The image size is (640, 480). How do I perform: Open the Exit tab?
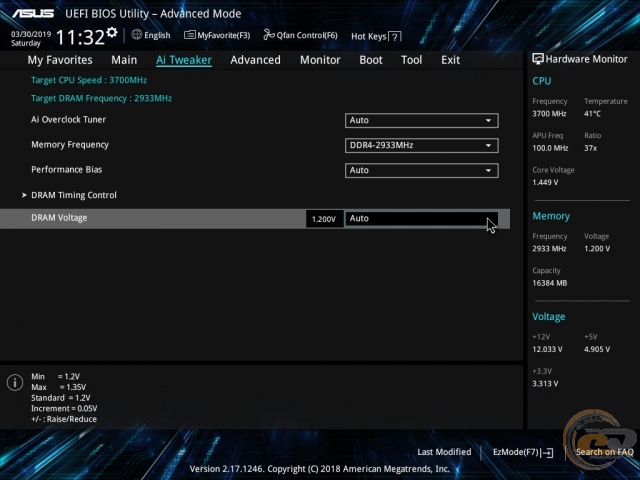pyautogui.click(x=450, y=60)
